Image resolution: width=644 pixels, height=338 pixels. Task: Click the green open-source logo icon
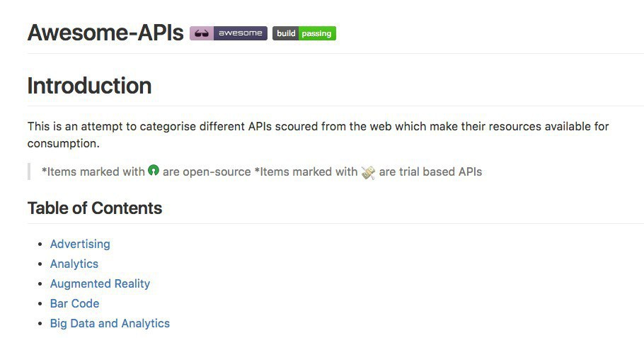coord(154,171)
